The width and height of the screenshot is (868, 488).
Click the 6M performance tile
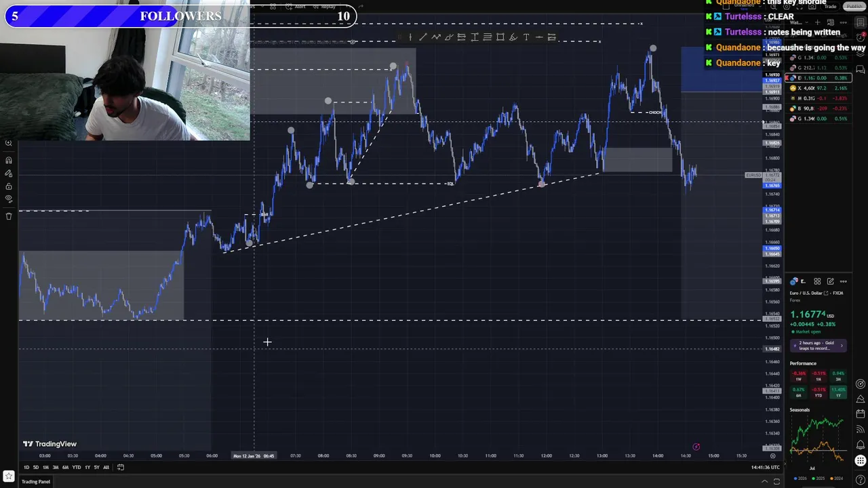[x=800, y=392]
